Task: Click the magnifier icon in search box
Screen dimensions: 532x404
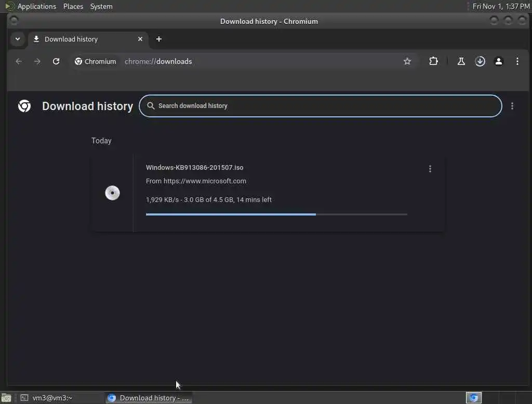Action: (x=151, y=106)
